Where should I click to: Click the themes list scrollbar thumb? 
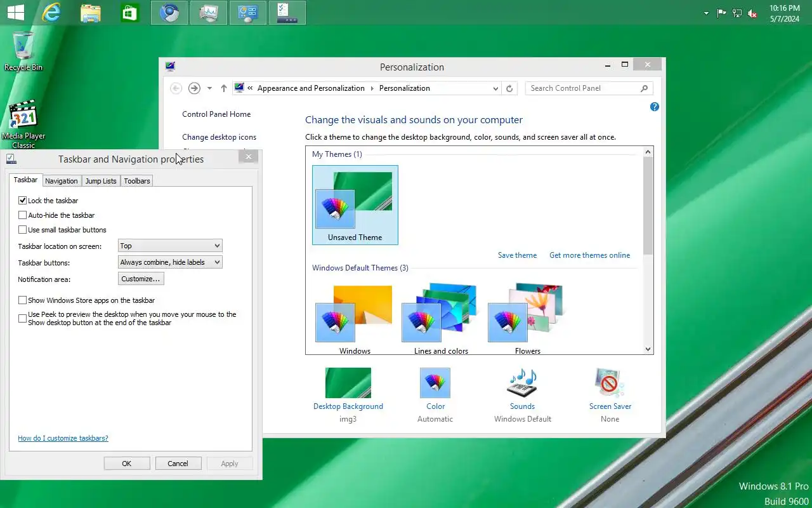tap(648, 206)
